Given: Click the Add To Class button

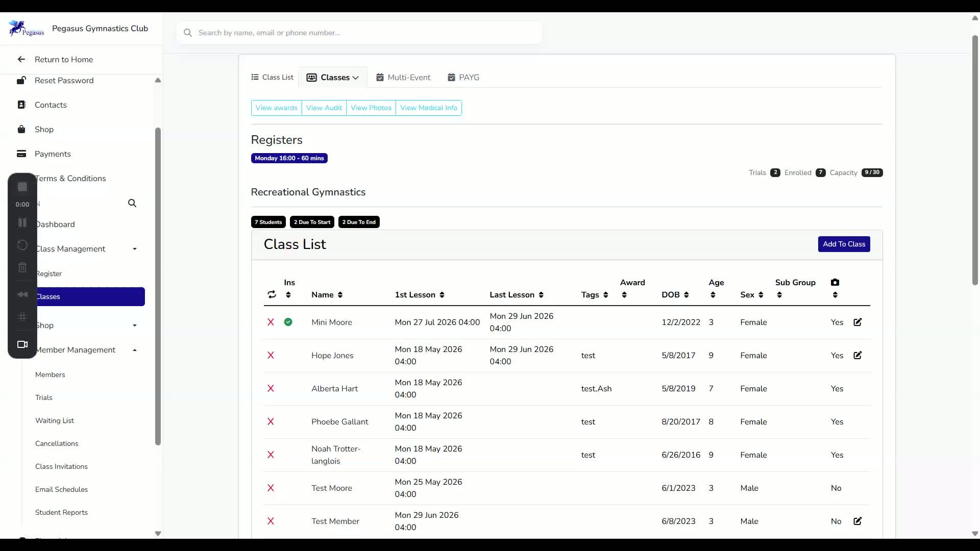Looking at the screenshot, I should click(844, 244).
